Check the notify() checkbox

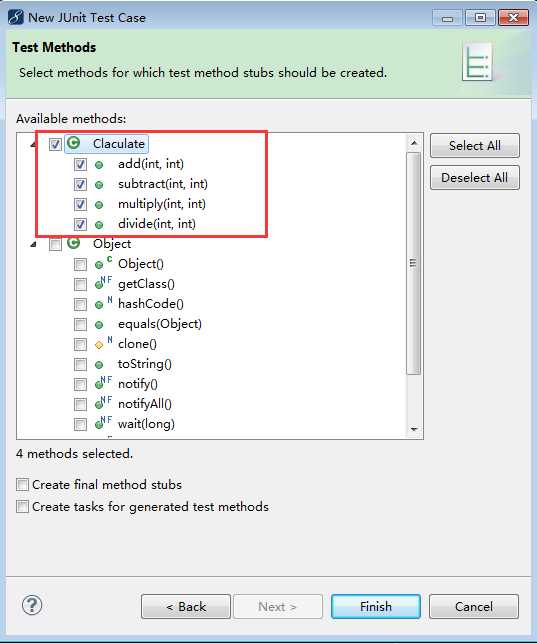coord(80,384)
